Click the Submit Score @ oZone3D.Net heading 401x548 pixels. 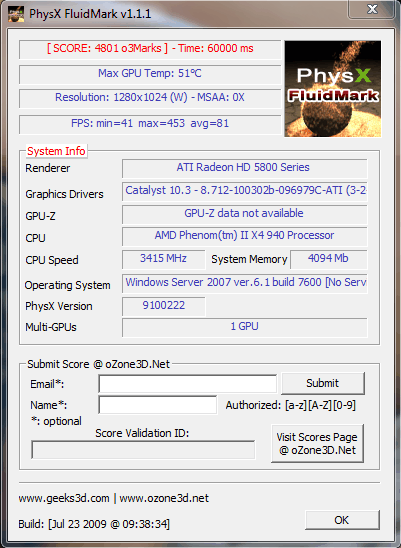(x=98, y=364)
